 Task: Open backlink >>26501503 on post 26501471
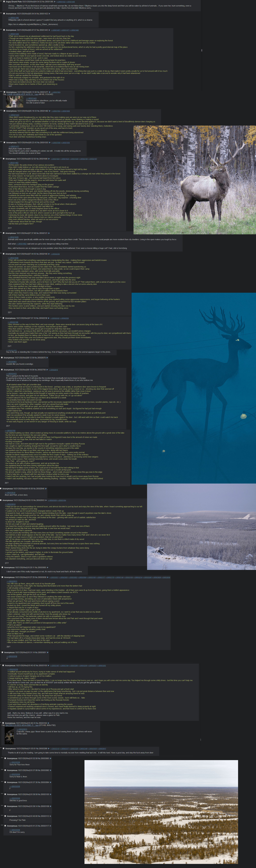pyautogui.click(x=56, y=92)
